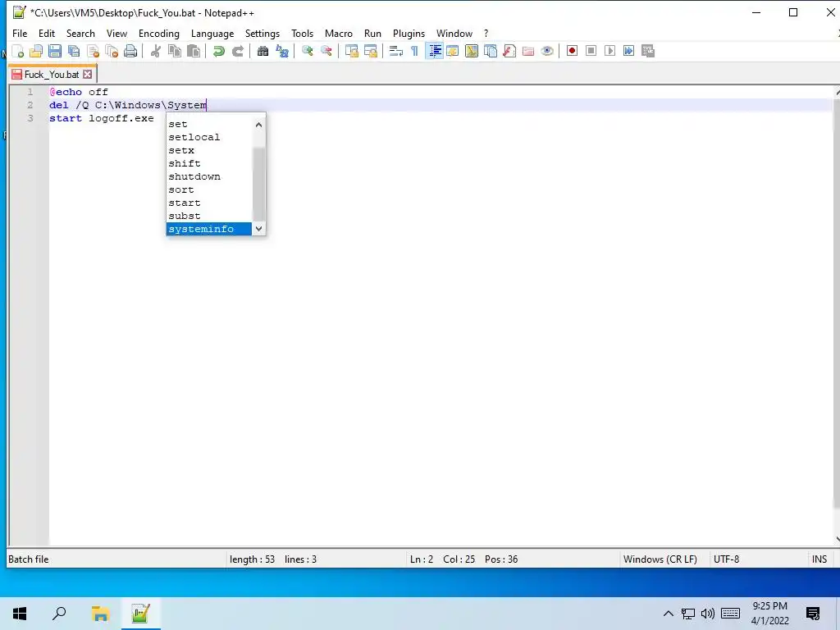This screenshot has width=840, height=630.
Task: Open the View menu
Action: [x=116, y=33]
